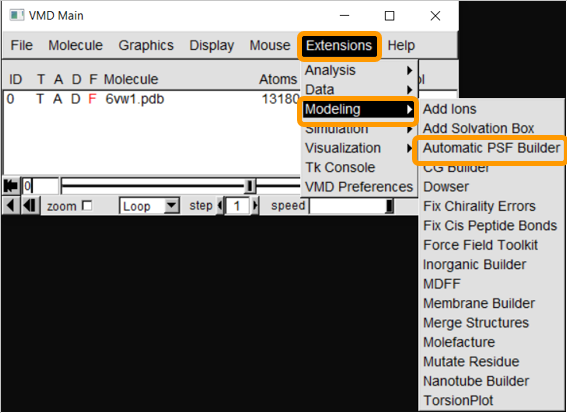
Task: Decrease the step value arrow
Action: 220,206
